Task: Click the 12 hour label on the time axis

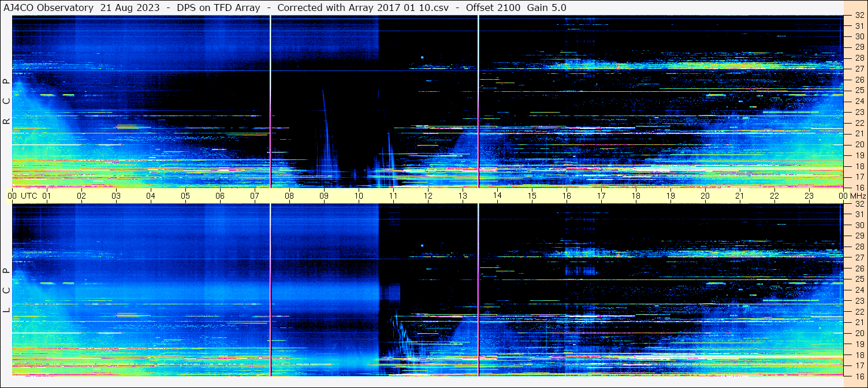Action: (428, 196)
